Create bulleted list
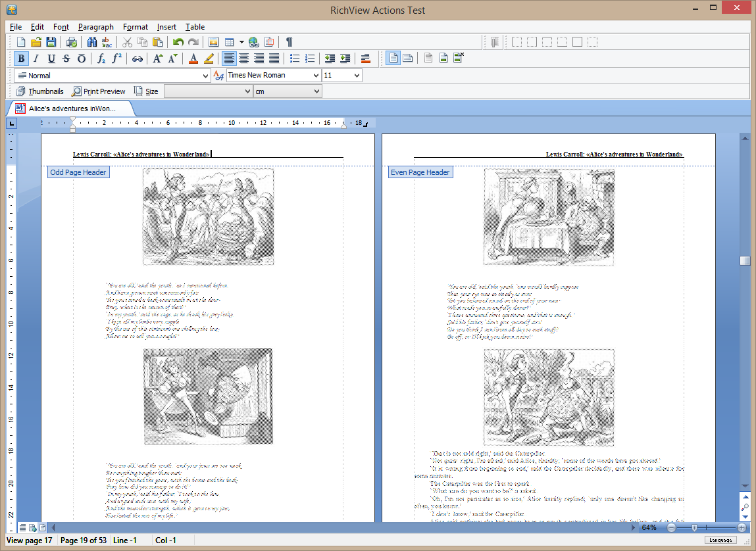The width and height of the screenshot is (756, 551). (x=294, y=59)
